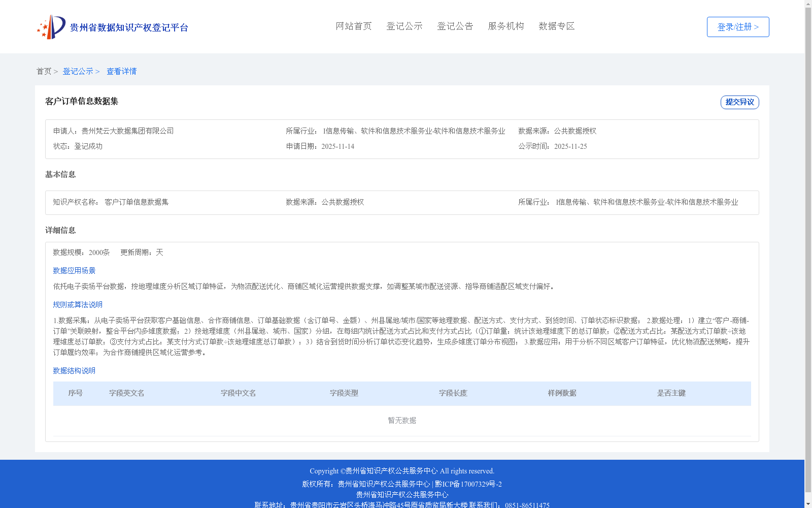The image size is (812, 508).
Task: Click the 字段英文名 column header
Action: click(x=127, y=393)
